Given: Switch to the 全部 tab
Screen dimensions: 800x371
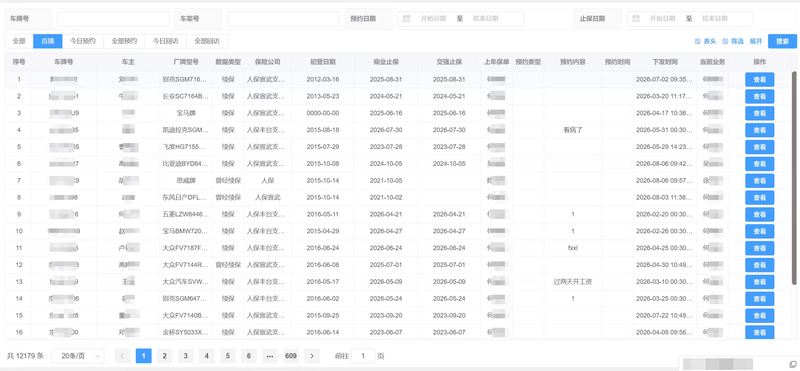Looking at the screenshot, I should [19, 41].
